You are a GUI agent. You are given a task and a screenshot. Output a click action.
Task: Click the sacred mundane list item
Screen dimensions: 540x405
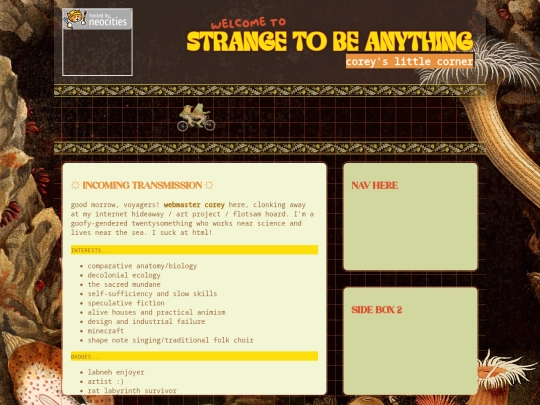[x=124, y=284]
